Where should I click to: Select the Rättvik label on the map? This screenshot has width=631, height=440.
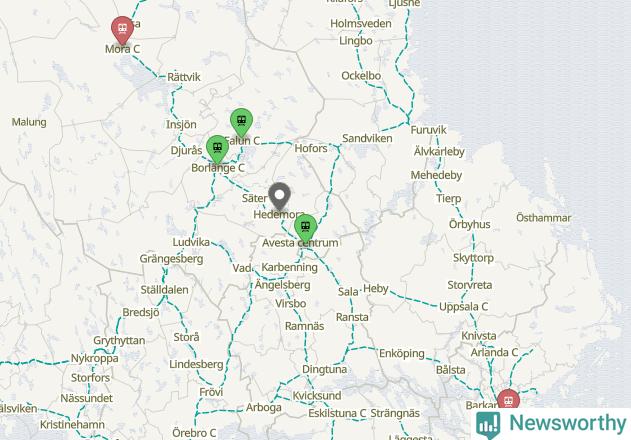[x=184, y=77]
